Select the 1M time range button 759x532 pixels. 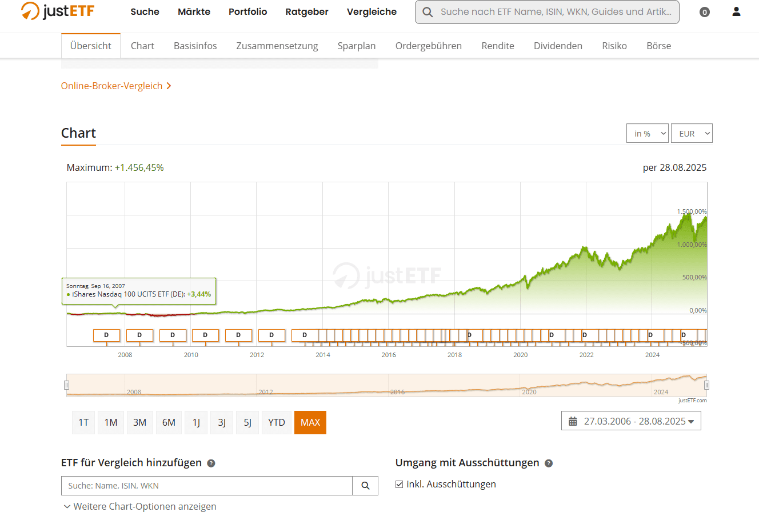click(111, 422)
